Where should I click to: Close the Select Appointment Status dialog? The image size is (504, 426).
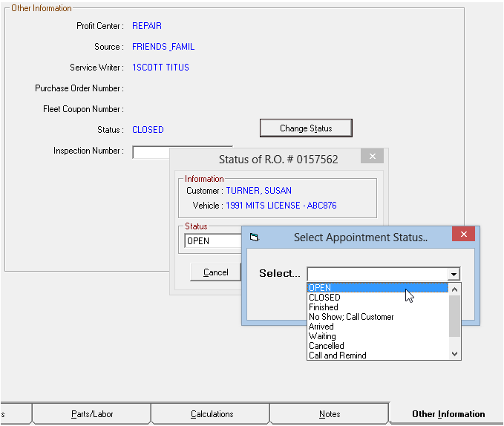(x=463, y=235)
